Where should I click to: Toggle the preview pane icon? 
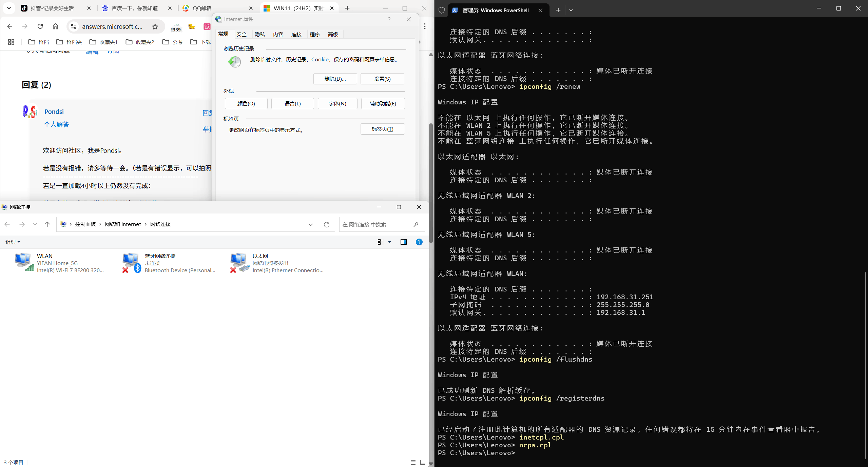pyautogui.click(x=403, y=242)
